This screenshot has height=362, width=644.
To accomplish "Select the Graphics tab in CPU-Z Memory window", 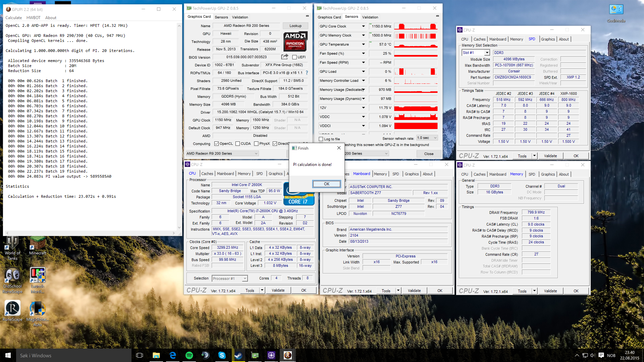I will (548, 174).
